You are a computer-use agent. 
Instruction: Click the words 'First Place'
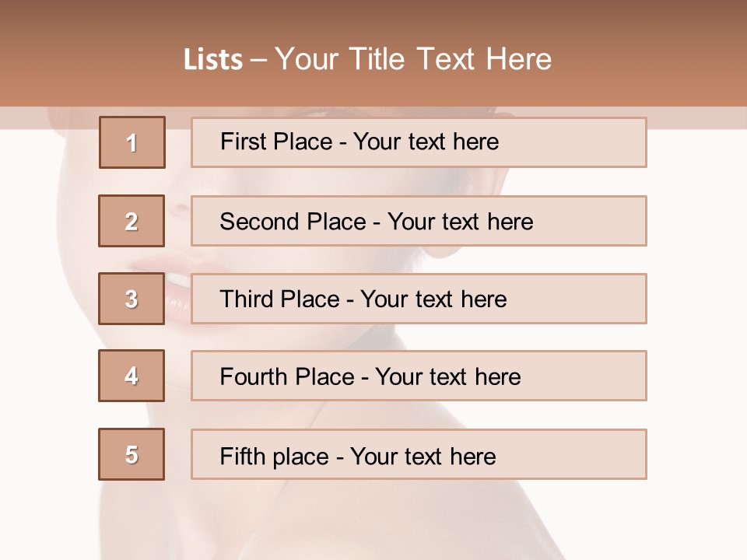point(276,142)
